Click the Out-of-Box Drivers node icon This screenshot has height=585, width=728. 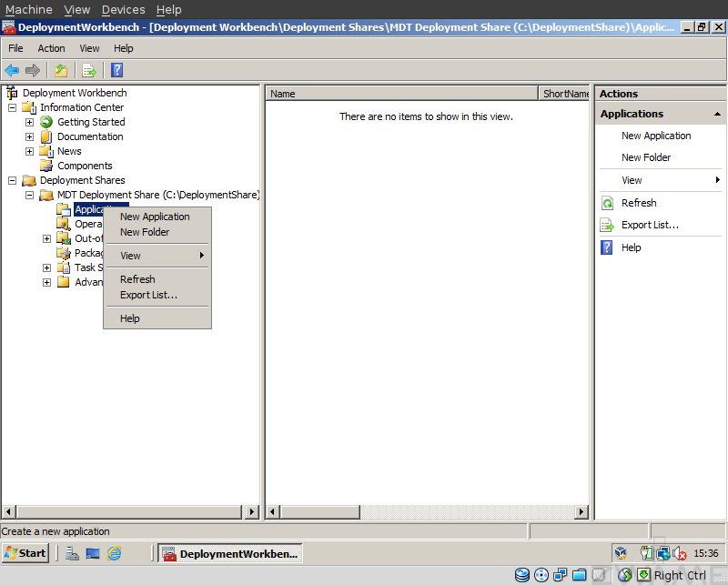click(64, 238)
